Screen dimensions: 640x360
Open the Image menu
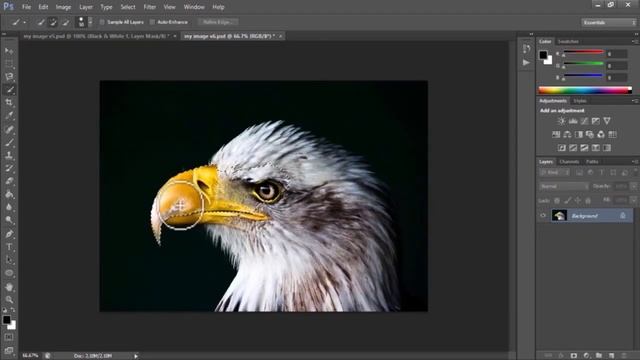coord(63,7)
